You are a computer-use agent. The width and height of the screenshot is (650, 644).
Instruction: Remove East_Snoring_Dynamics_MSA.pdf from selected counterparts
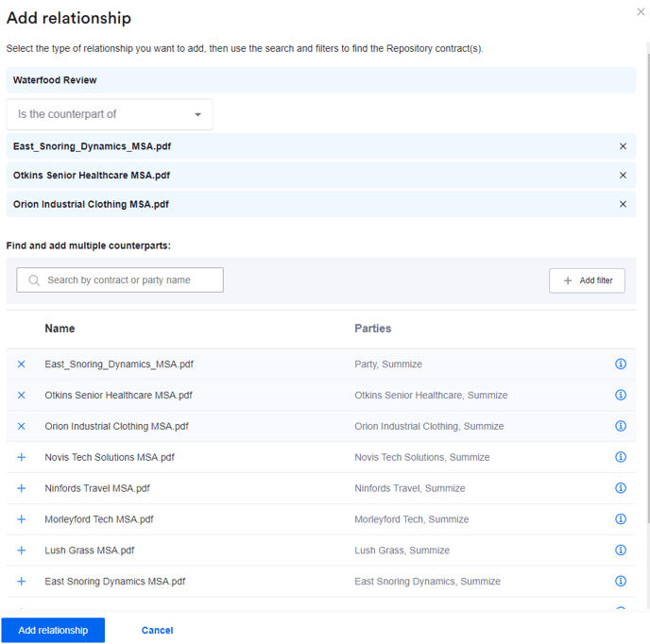point(623,146)
